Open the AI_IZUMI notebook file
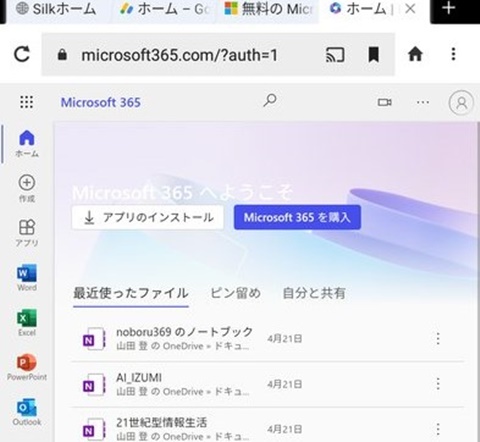Viewport: 480px width, 442px height. 139,378
